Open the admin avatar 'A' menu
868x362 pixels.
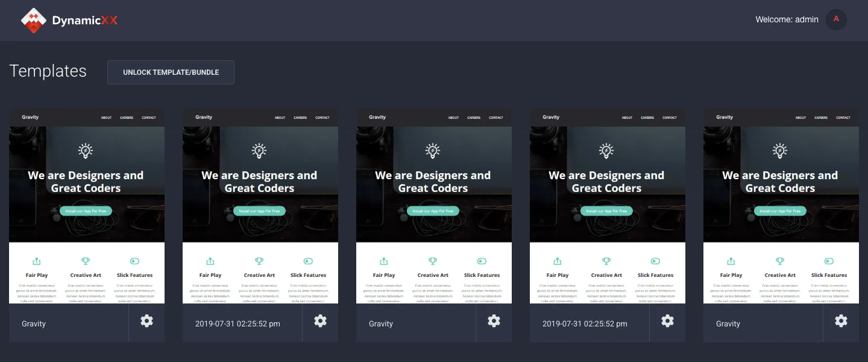point(836,19)
